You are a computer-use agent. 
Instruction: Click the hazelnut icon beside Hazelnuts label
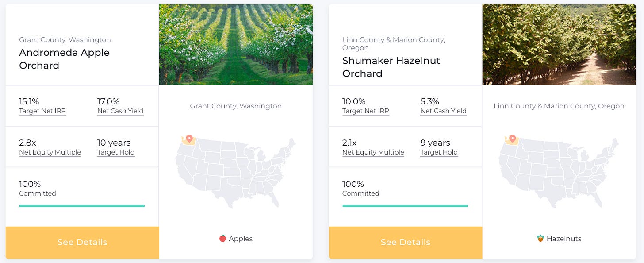(540, 239)
